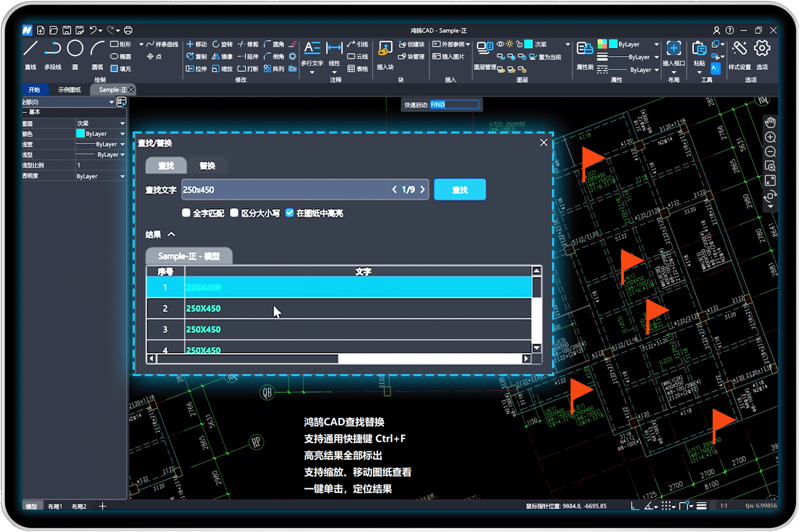
Task: Use the 修剪 trim command
Action: (x=248, y=44)
